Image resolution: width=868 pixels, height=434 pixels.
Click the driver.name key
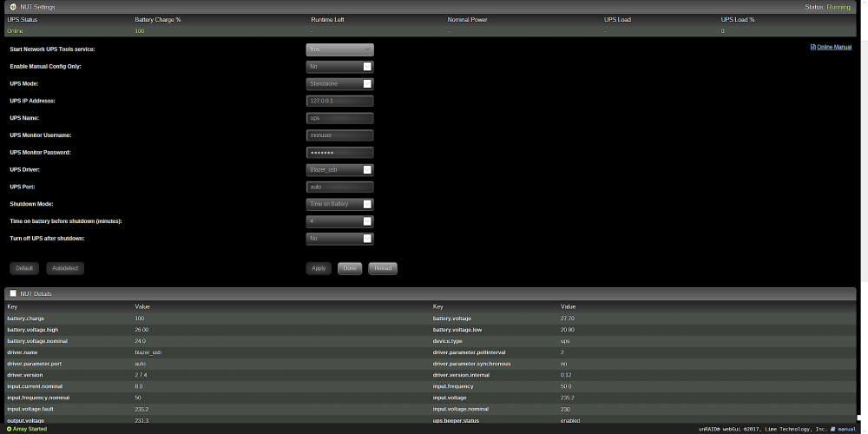22,352
